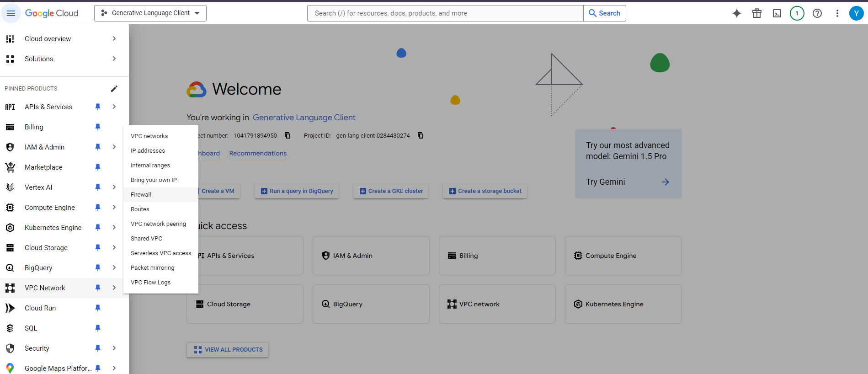This screenshot has width=868, height=374.
Task: Unpin APIs & Services from sidebar
Action: coord(98,107)
